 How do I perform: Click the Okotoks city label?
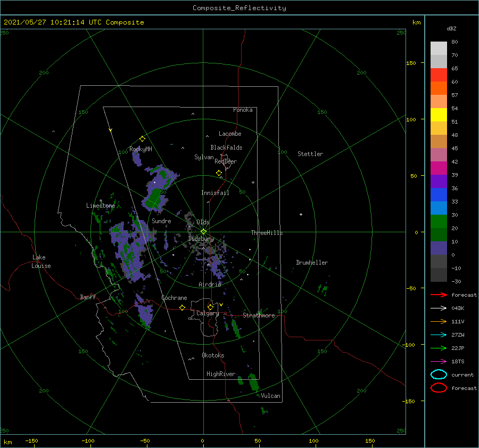click(x=213, y=355)
